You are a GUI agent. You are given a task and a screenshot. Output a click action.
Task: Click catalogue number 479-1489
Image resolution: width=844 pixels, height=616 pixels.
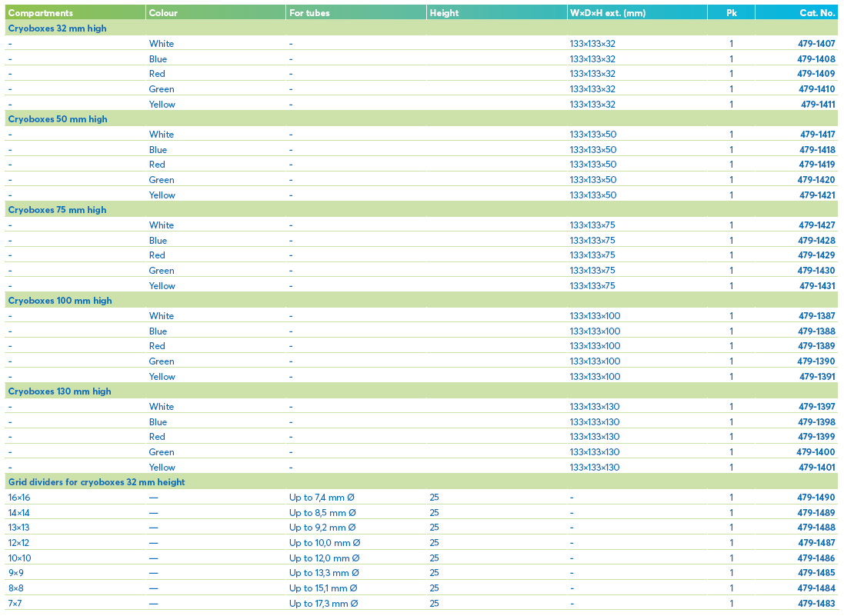[816, 513]
